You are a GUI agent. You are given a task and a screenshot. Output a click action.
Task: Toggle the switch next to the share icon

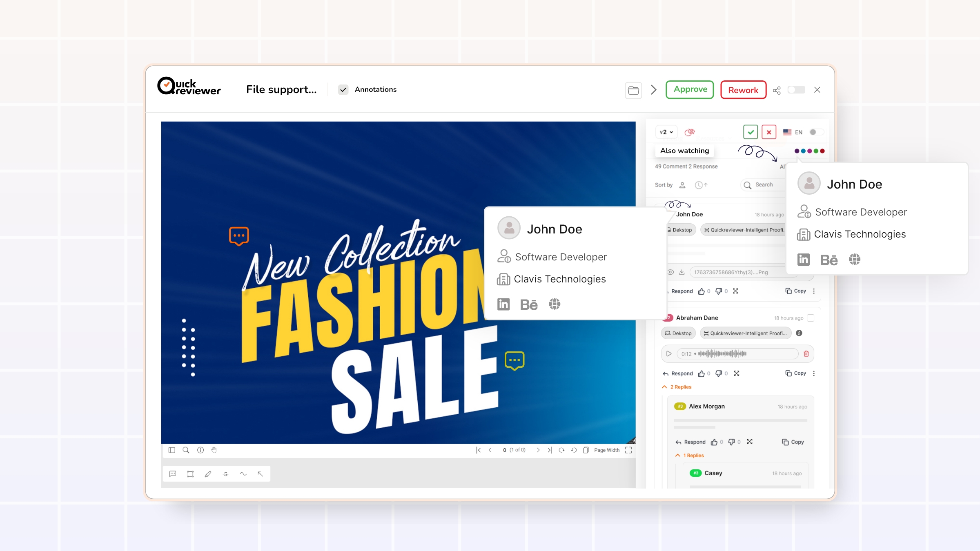tap(796, 90)
